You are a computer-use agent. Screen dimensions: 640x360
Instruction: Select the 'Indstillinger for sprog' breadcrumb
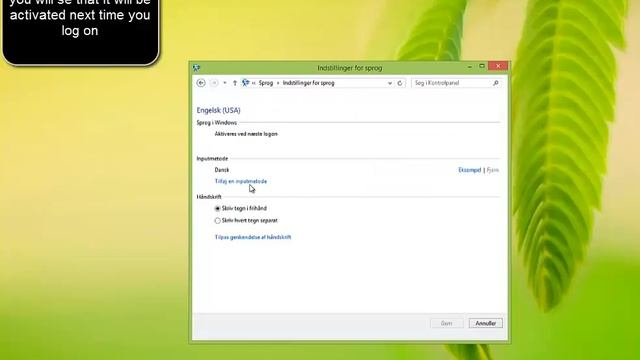(309, 83)
